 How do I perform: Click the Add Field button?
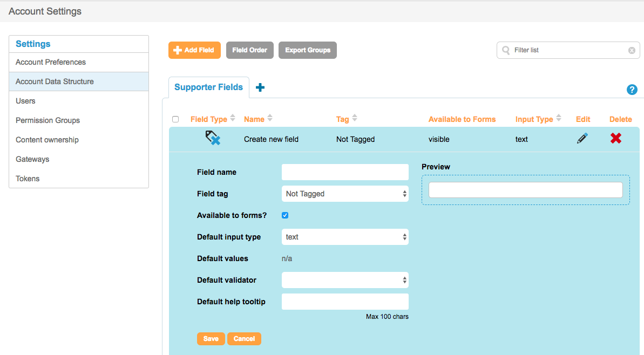pos(194,50)
